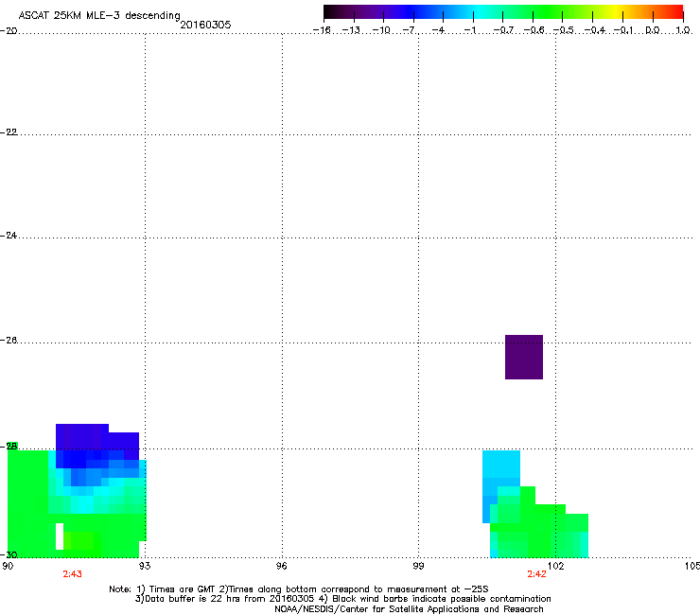Click the longitude label 93

(x=145, y=566)
